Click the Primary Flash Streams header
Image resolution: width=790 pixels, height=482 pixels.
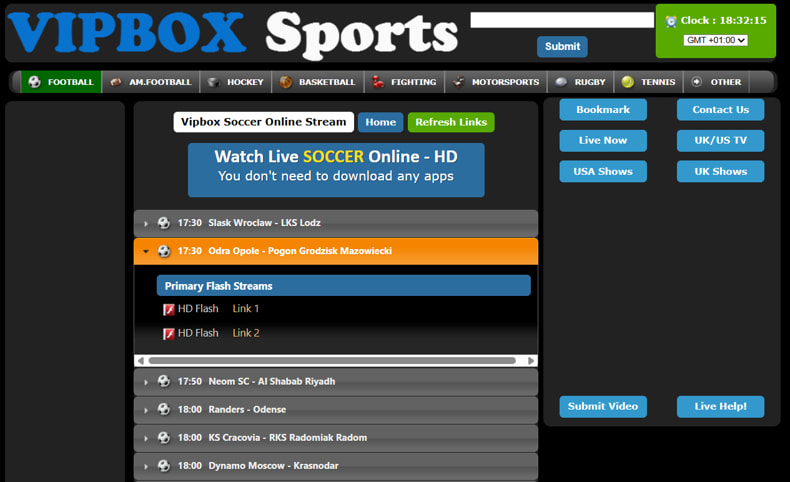[x=344, y=286]
